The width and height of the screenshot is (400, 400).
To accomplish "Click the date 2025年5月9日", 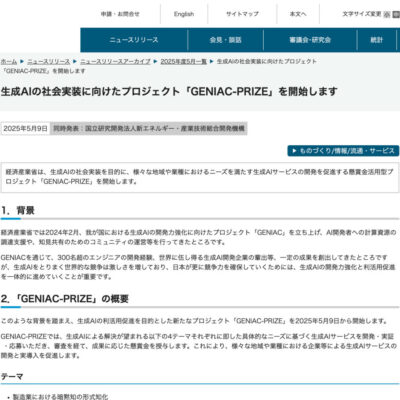I will pos(26,128).
